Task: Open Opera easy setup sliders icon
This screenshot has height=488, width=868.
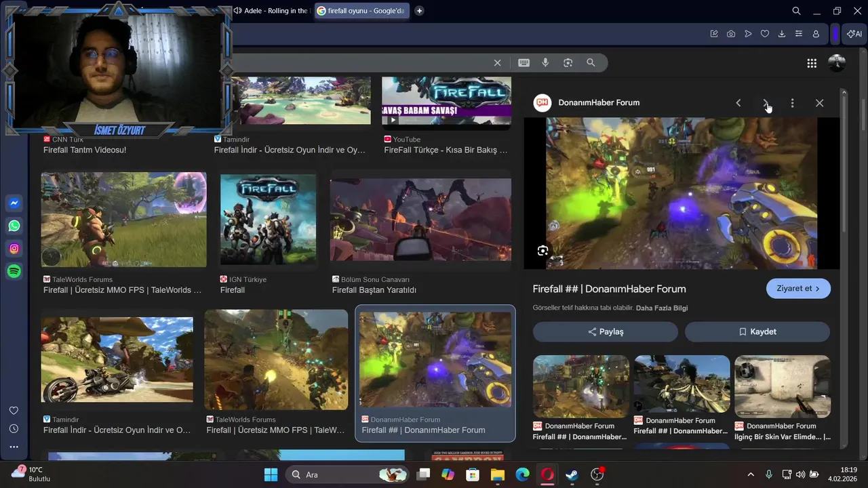Action: [799, 34]
